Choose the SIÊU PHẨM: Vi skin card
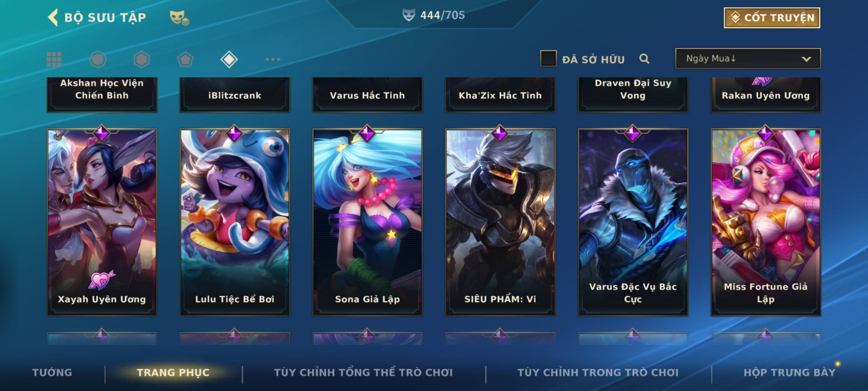Image resolution: width=868 pixels, height=391 pixels. pyautogui.click(x=500, y=222)
